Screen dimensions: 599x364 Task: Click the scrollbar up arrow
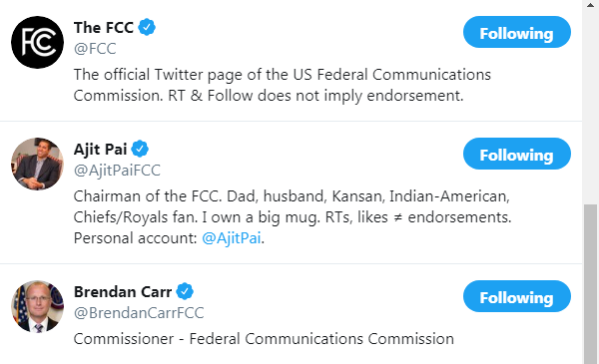point(590,5)
